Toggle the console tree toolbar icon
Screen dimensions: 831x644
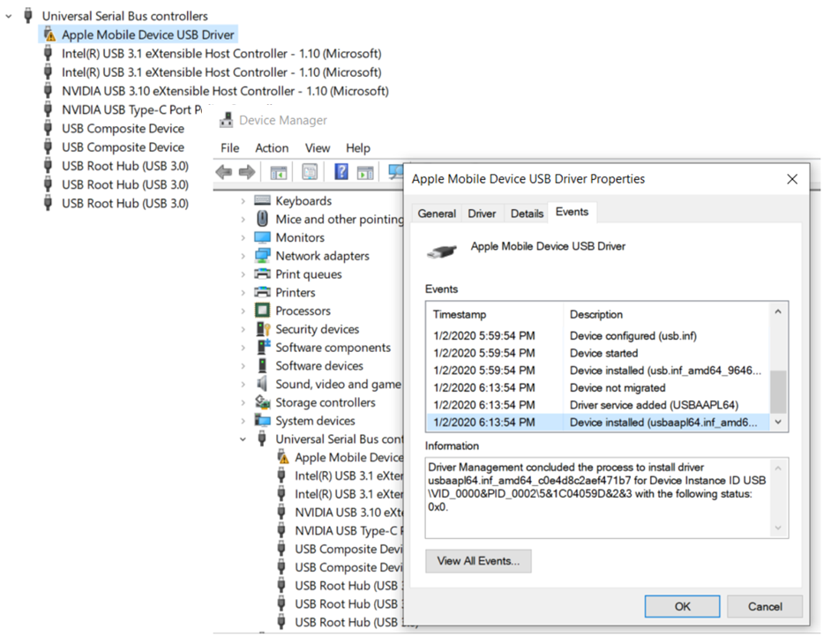coord(278,172)
